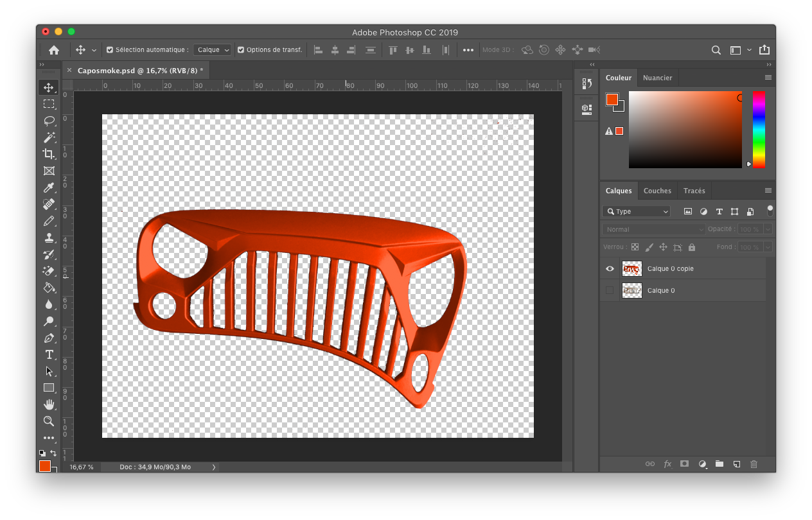Screen dimensions: 812x520
Task: Select the Couleur tab
Action: [619, 78]
